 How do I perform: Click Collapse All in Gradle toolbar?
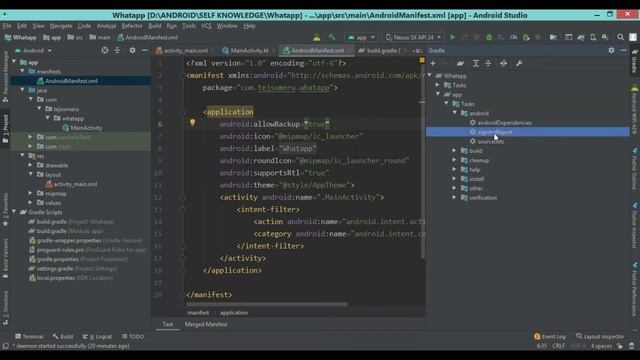488,63
